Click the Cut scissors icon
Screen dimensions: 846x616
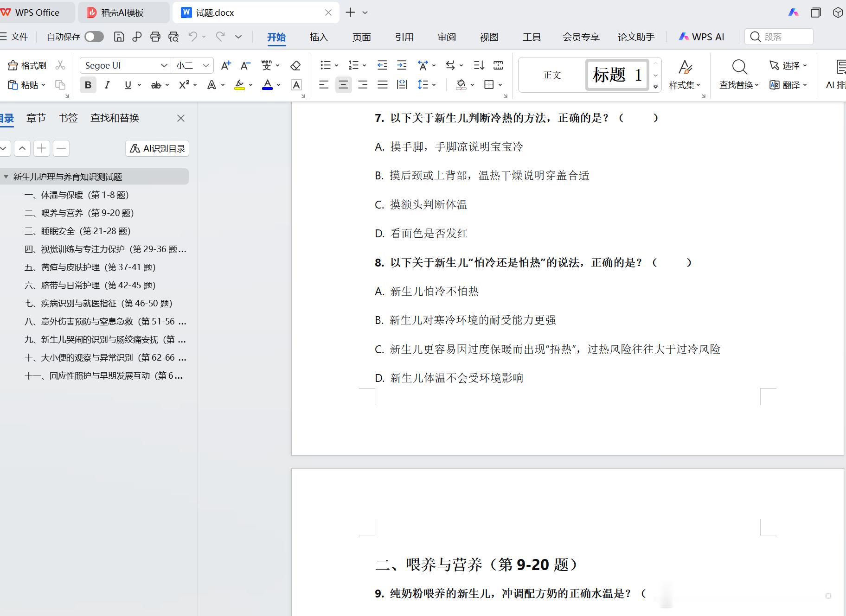60,65
